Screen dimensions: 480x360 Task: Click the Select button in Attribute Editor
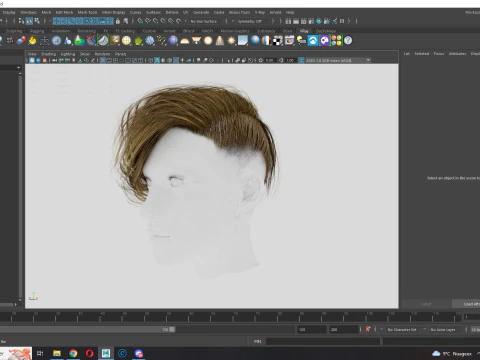coord(426,304)
